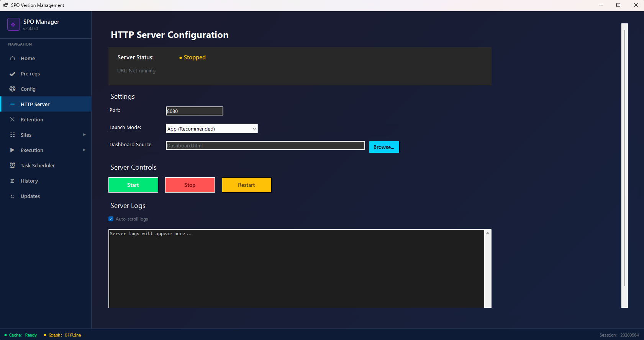Open Task Scheduler page
This screenshot has width=644, height=340.
46,165
